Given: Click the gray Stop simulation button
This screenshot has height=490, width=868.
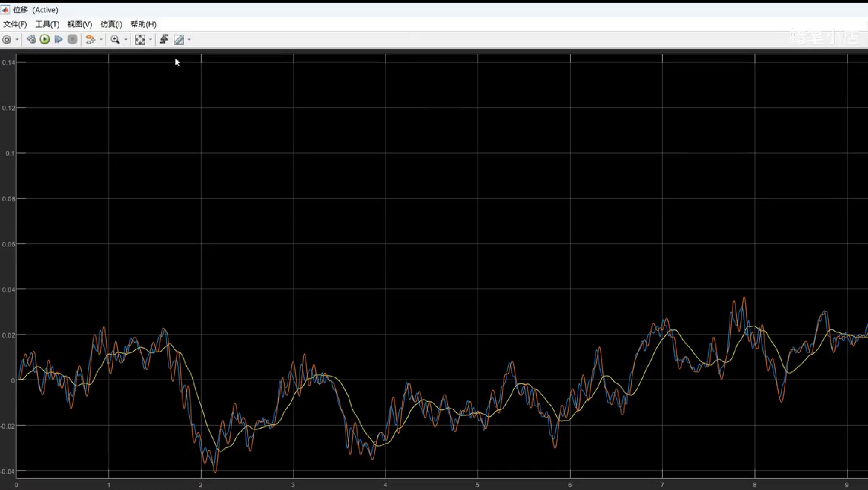Looking at the screenshot, I should click(72, 40).
